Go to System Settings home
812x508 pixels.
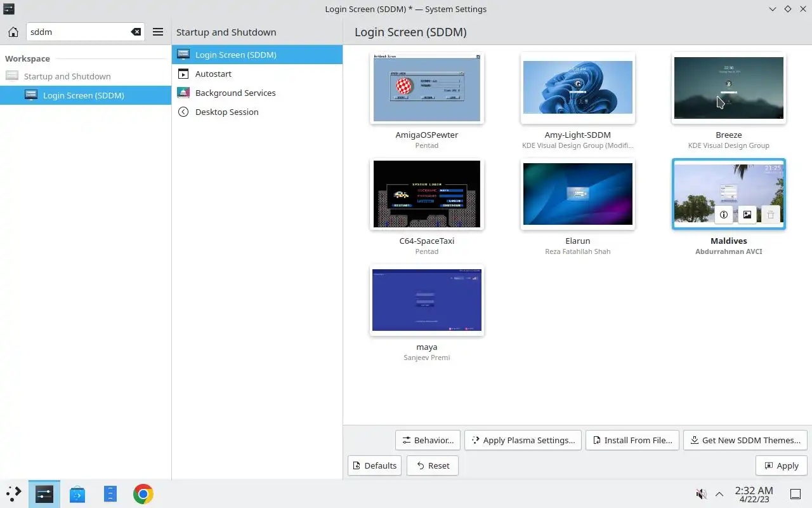point(13,32)
